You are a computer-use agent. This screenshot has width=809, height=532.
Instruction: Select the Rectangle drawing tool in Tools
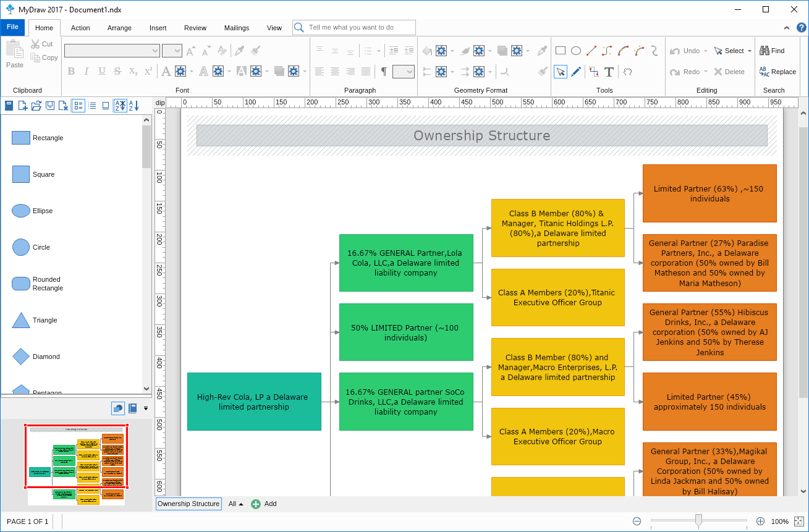click(x=561, y=51)
